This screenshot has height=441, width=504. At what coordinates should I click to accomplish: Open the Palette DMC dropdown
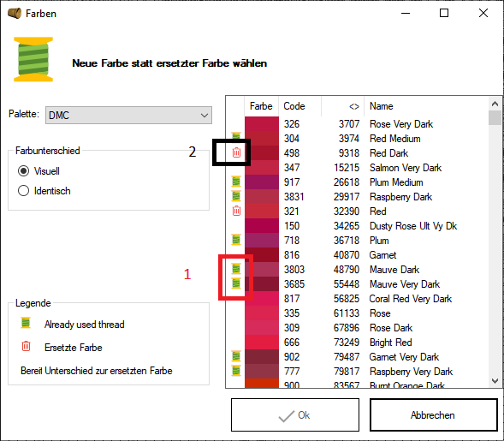click(x=128, y=115)
